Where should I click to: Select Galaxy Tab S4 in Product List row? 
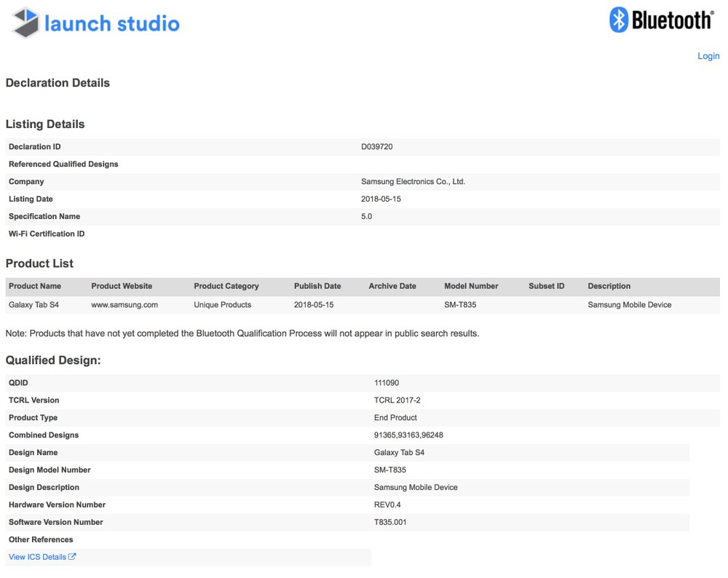[34, 304]
